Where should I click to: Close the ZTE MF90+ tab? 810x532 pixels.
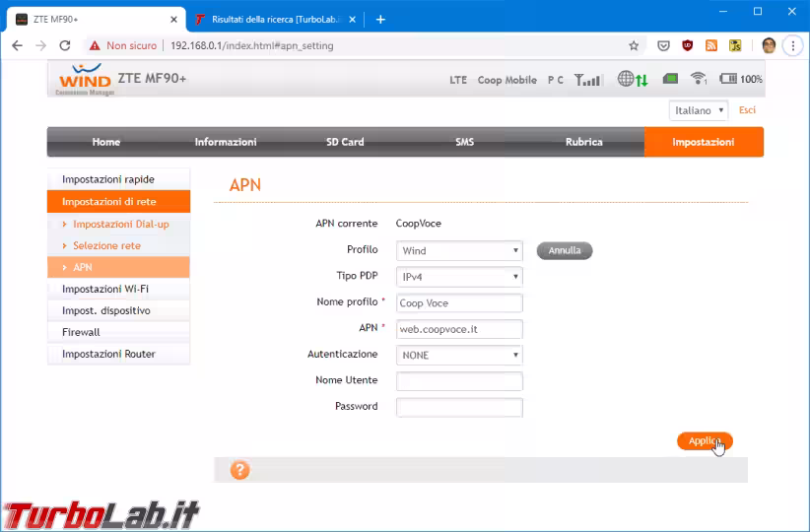(x=173, y=20)
